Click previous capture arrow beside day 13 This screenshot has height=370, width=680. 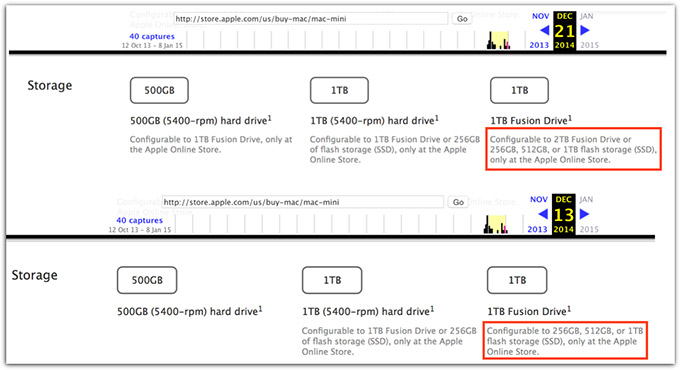pyautogui.click(x=543, y=214)
